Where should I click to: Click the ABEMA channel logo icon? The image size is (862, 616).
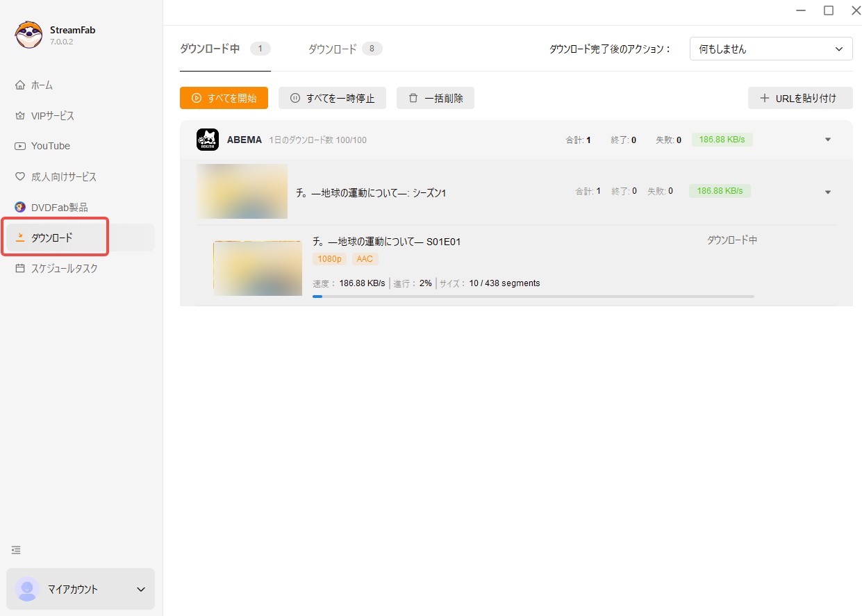tap(206, 139)
